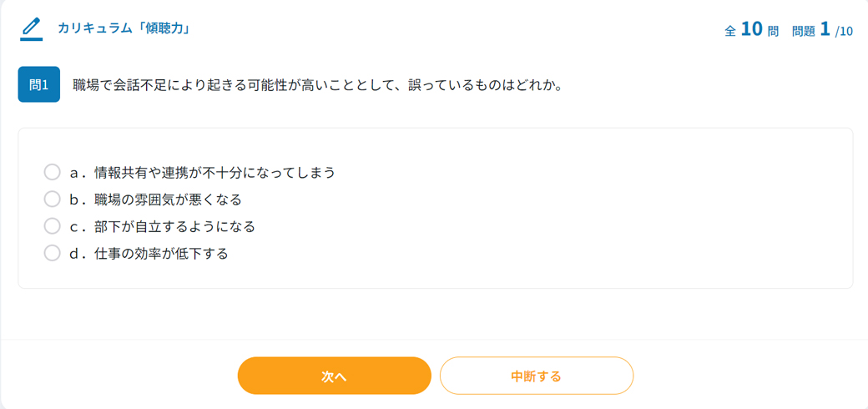Click the 次へ button

point(335,376)
